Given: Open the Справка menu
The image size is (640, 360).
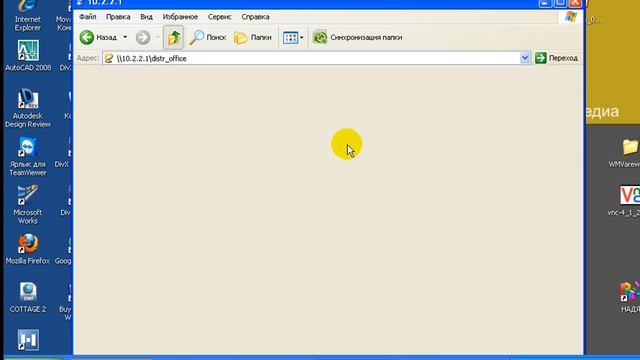Looking at the screenshot, I should pos(255,17).
